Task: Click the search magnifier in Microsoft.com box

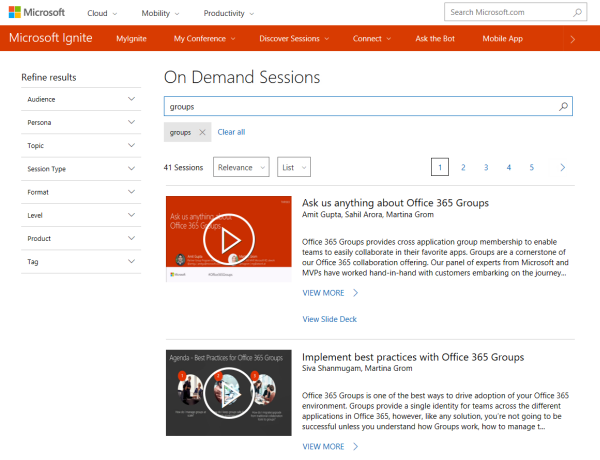Action: pyautogui.click(x=578, y=13)
